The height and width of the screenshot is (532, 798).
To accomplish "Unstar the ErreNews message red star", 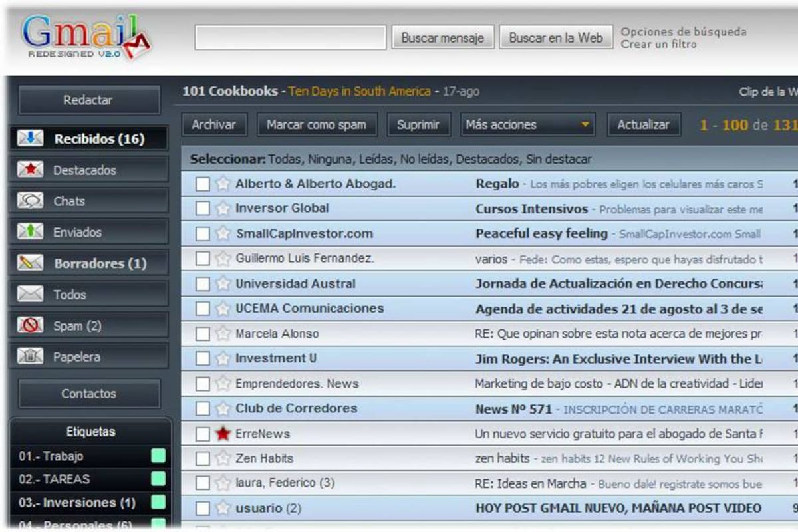I will point(223,434).
